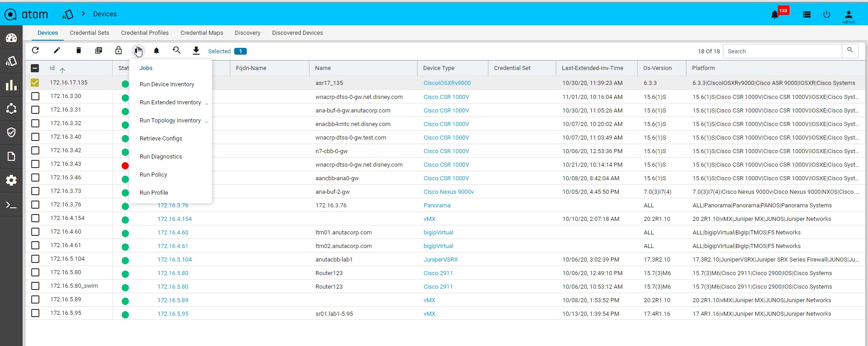Click the Jobs icon in the toolbar
868x346 pixels.
pyautogui.click(x=138, y=51)
